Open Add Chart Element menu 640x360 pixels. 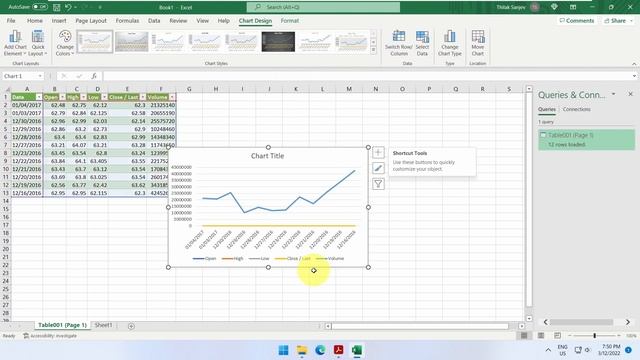point(15,43)
